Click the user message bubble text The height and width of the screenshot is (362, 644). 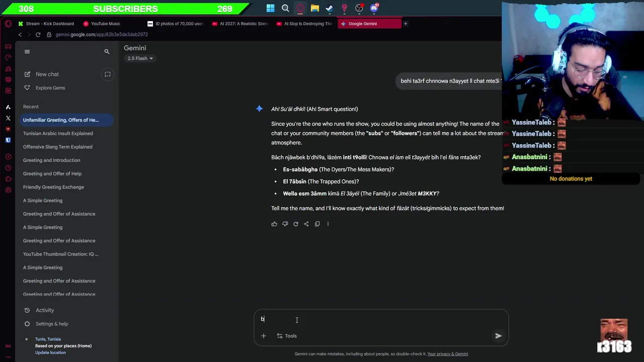(451, 81)
